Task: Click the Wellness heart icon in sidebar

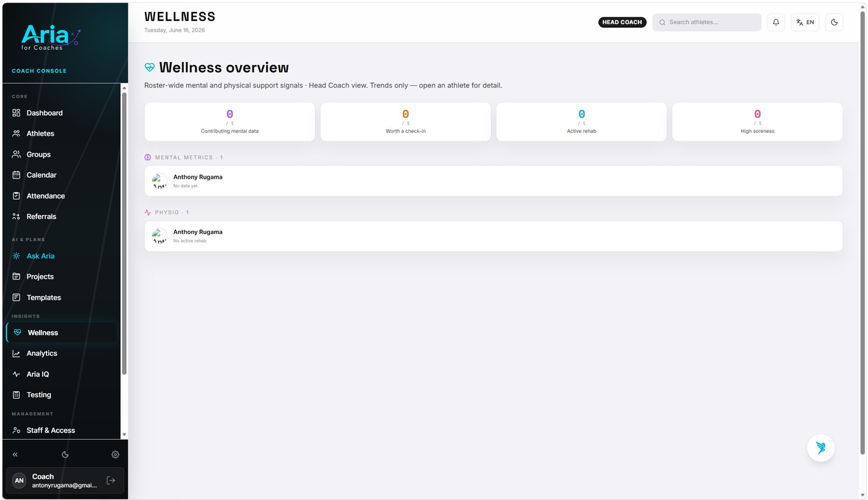Action: 17,333
